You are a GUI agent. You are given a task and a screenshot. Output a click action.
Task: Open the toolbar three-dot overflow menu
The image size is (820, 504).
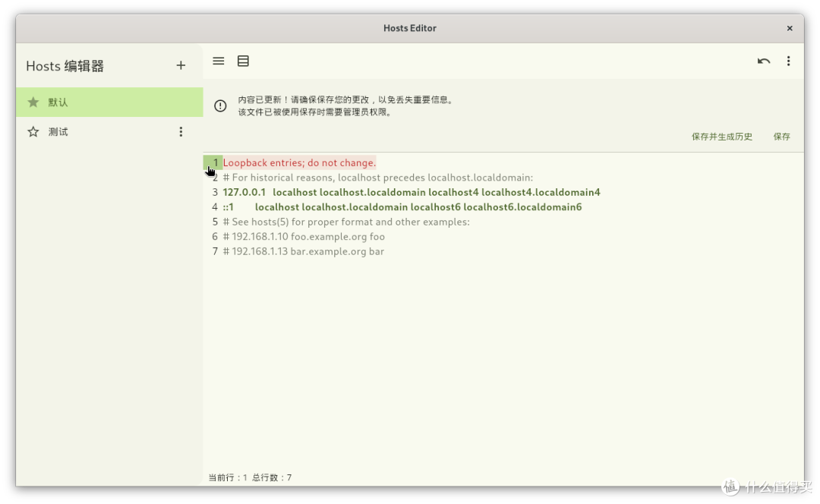(789, 61)
